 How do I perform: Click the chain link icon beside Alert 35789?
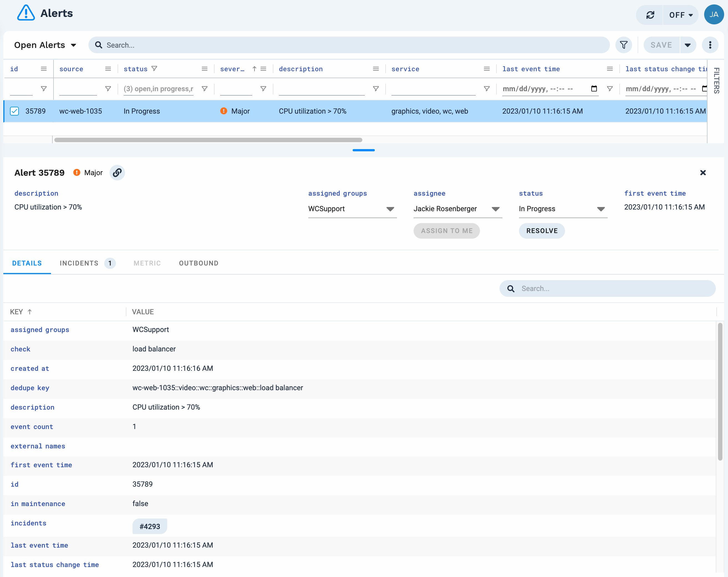(x=117, y=173)
